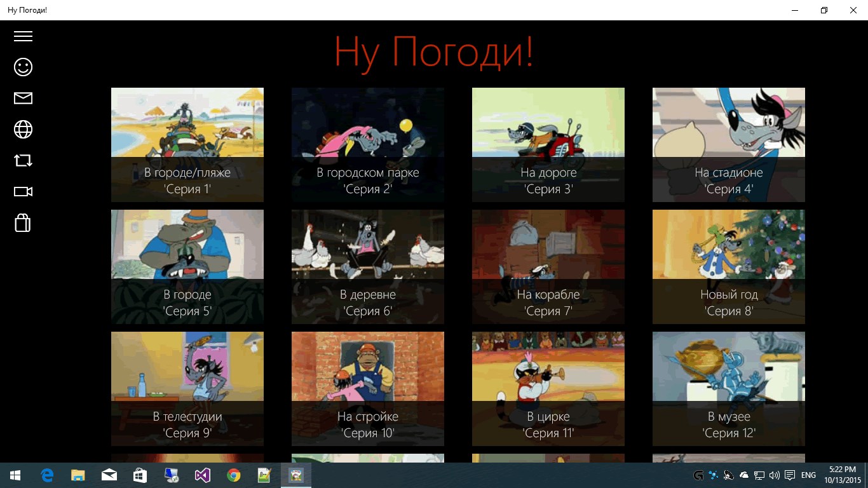The width and height of the screenshot is (868, 488).
Task: Open Windows Store from taskbar
Action: [x=140, y=475]
